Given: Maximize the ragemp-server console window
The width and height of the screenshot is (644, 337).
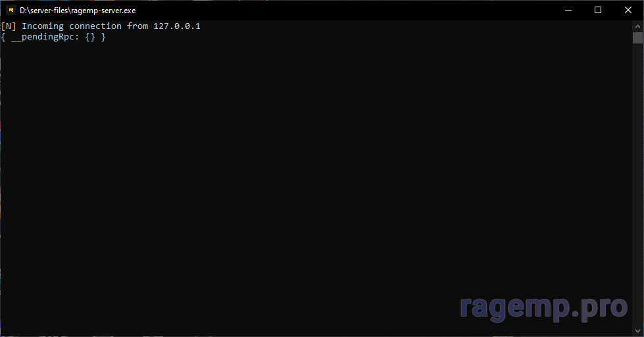Looking at the screenshot, I should click(598, 10).
